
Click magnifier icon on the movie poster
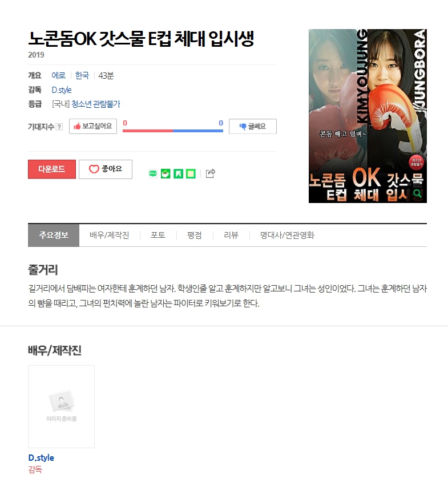pyautogui.click(x=418, y=194)
